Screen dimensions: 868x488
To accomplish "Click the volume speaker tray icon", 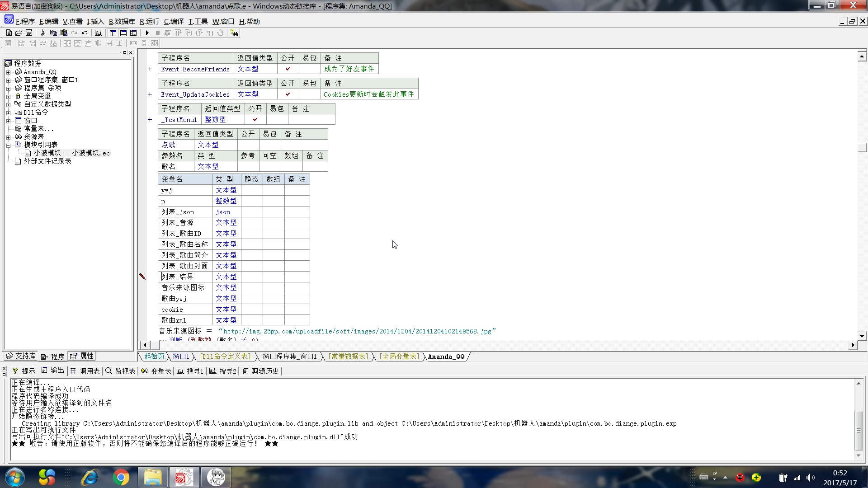I will click(x=810, y=478).
